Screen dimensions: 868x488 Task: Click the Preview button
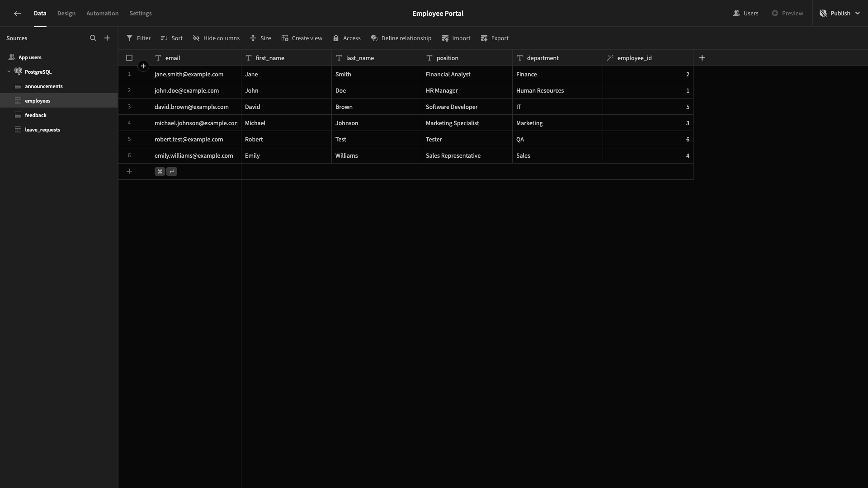[787, 14]
